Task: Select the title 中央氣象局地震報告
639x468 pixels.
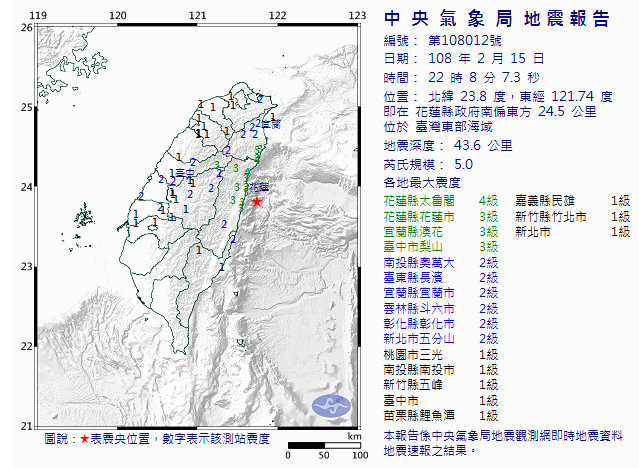Action: pos(497,19)
